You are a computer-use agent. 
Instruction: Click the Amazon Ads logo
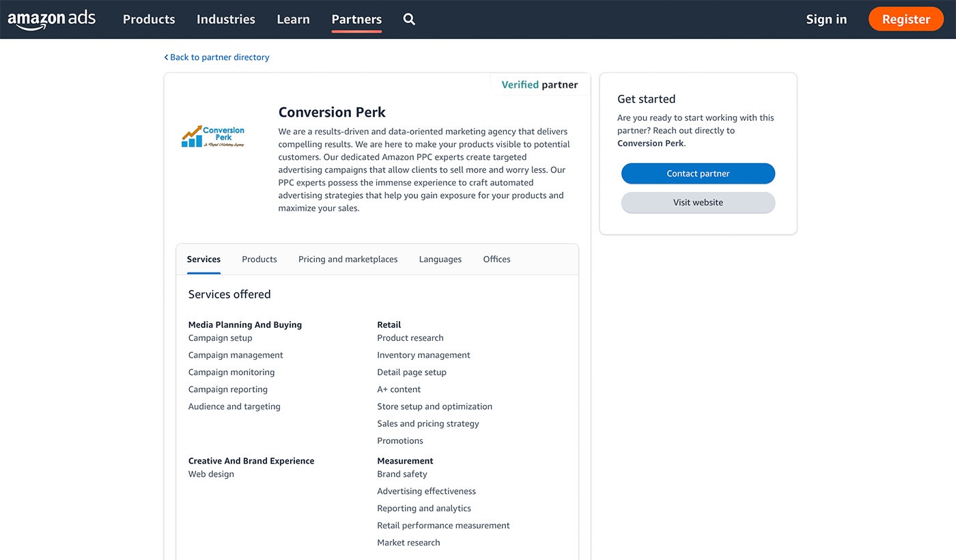tap(51, 19)
